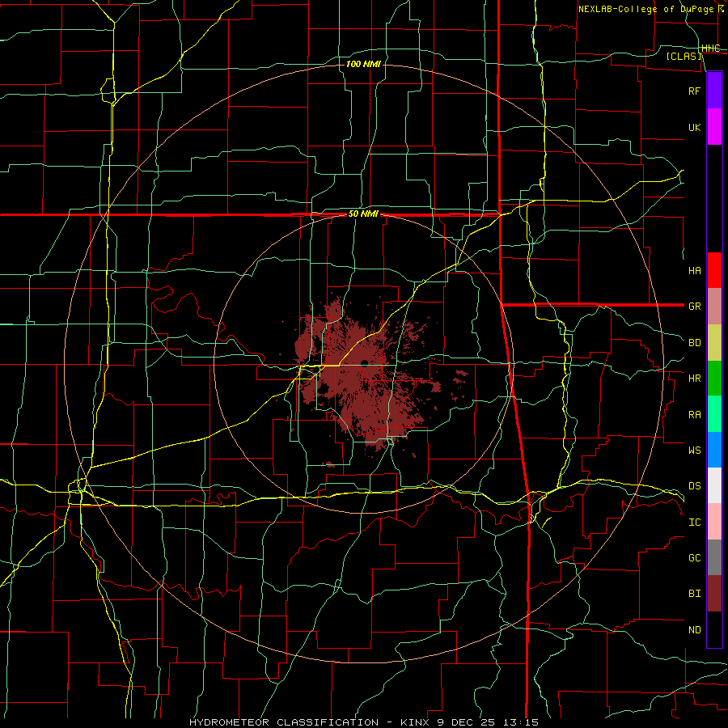
Task: Click the RF purple legend swatch
Action: click(x=714, y=91)
